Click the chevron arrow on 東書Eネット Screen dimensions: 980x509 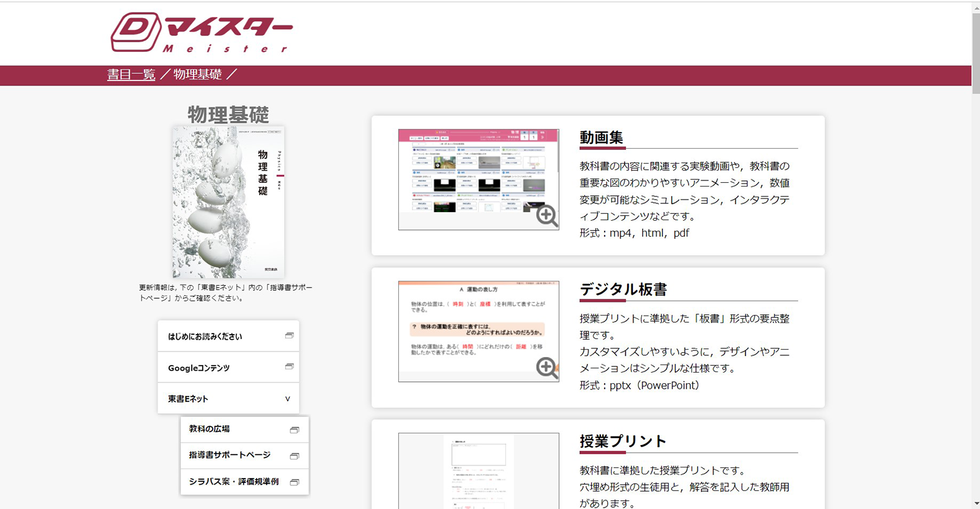pos(287,399)
